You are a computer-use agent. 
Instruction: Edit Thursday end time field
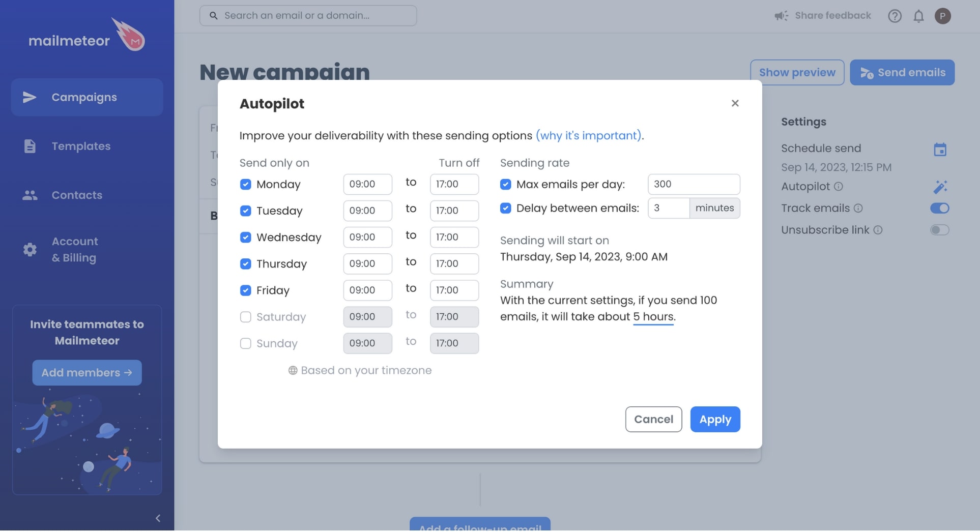tap(454, 263)
